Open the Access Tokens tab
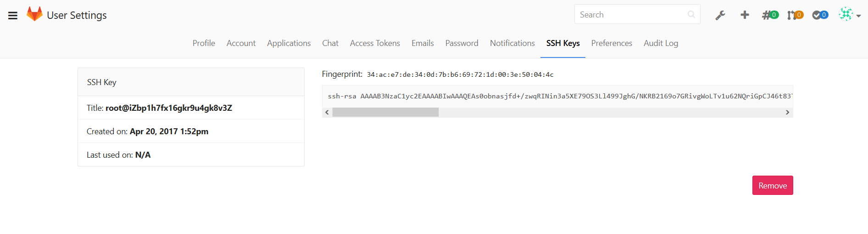Screen dimensions: 868x234 [375, 43]
